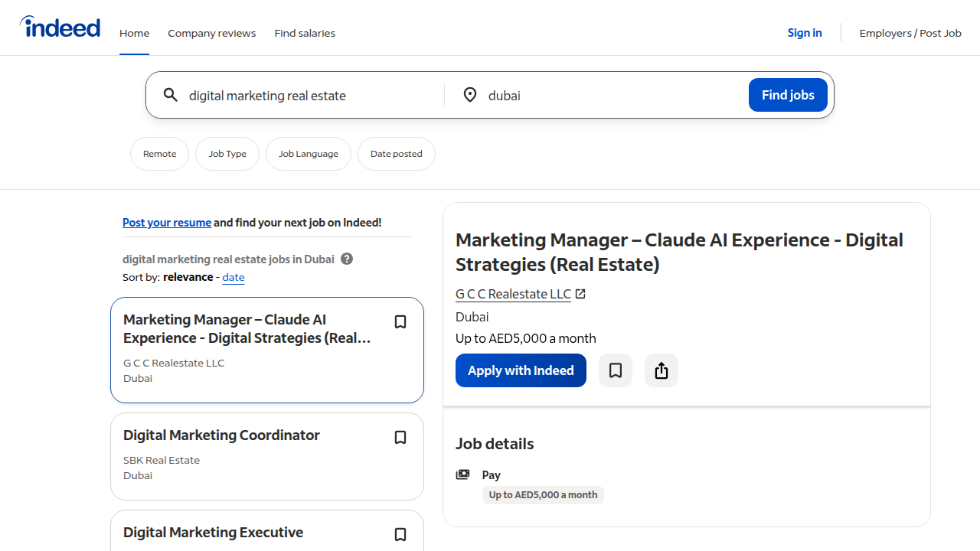Bookmark the Digital Marketing Executive job
980x551 pixels.
coord(400,535)
